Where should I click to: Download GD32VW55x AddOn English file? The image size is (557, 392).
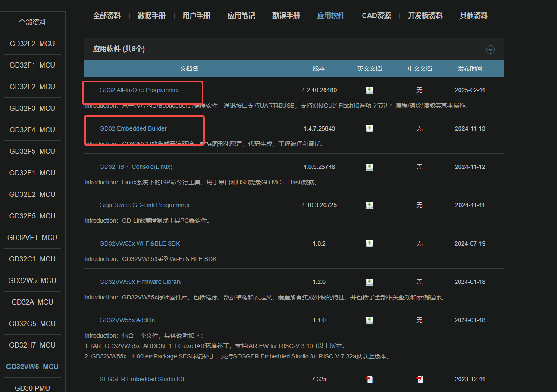tap(369, 320)
